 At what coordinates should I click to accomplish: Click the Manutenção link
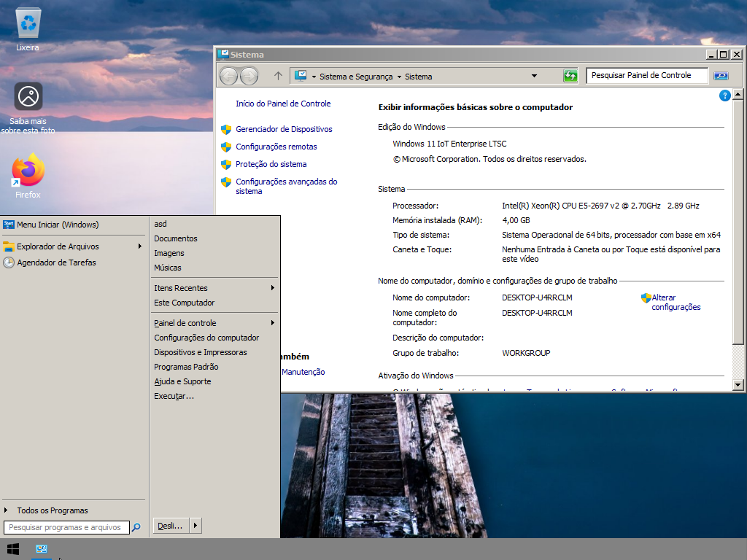(x=303, y=372)
